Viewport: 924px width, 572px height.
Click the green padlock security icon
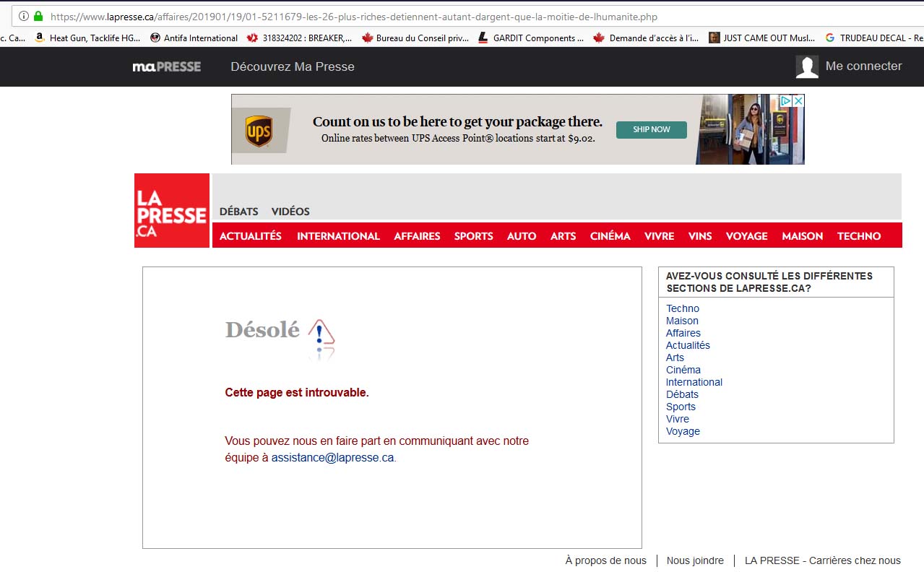pos(38,16)
